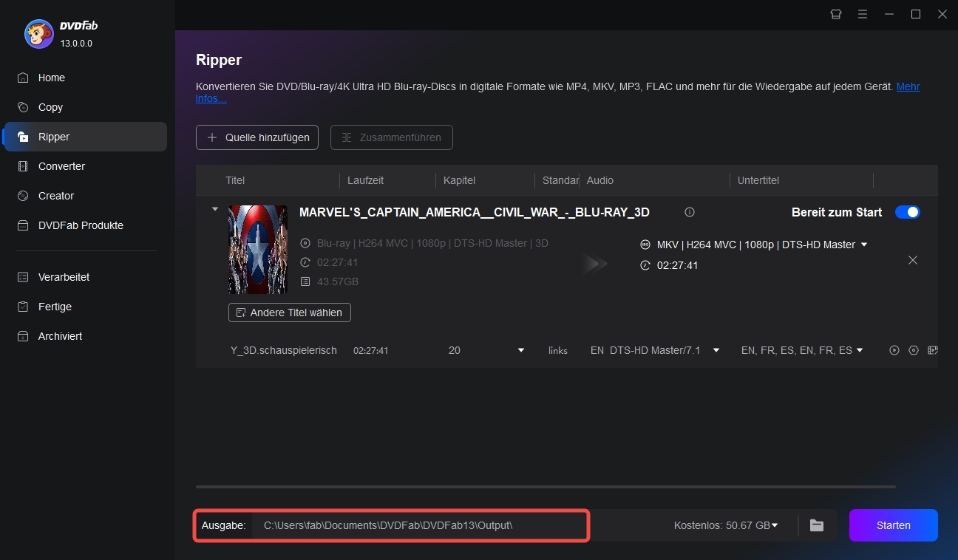Click the MARVEL'S_CAPTAIN_AMERICA title text

[x=475, y=212]
